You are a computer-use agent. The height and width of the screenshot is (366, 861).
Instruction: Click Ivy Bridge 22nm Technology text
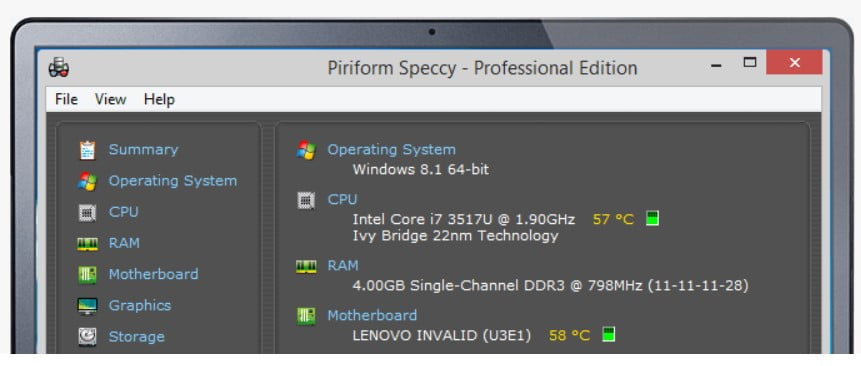tap(455, 236)
